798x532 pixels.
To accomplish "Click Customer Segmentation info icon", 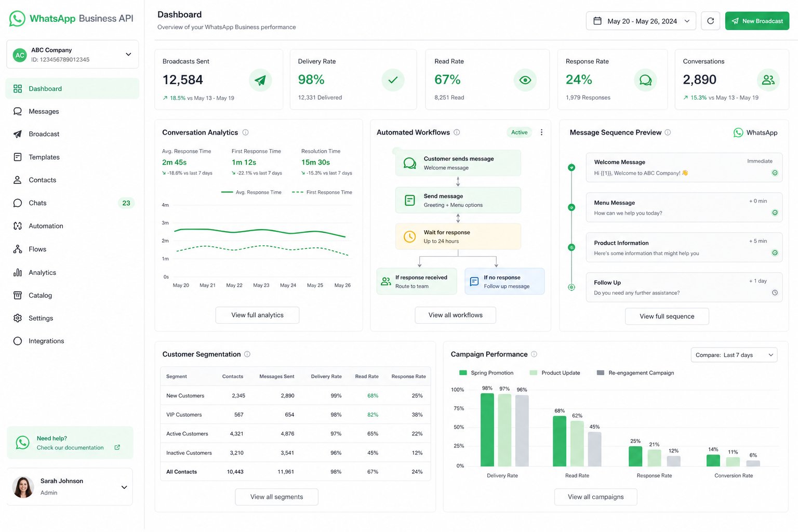I will point(247,354).
